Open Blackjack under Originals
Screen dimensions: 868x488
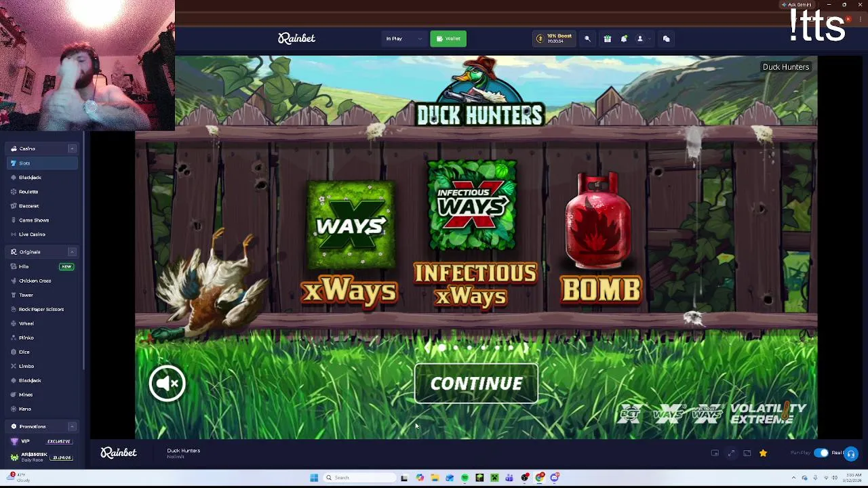(42, 380)
